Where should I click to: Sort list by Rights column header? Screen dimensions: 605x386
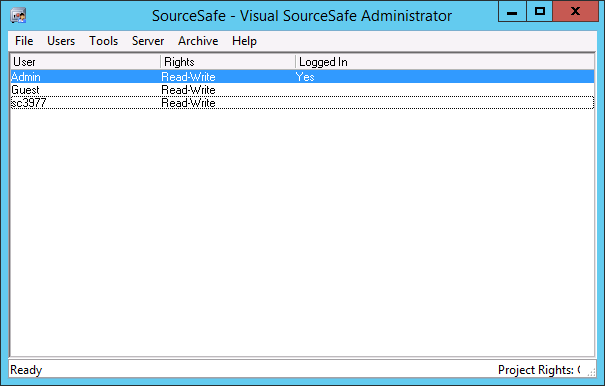228,62
